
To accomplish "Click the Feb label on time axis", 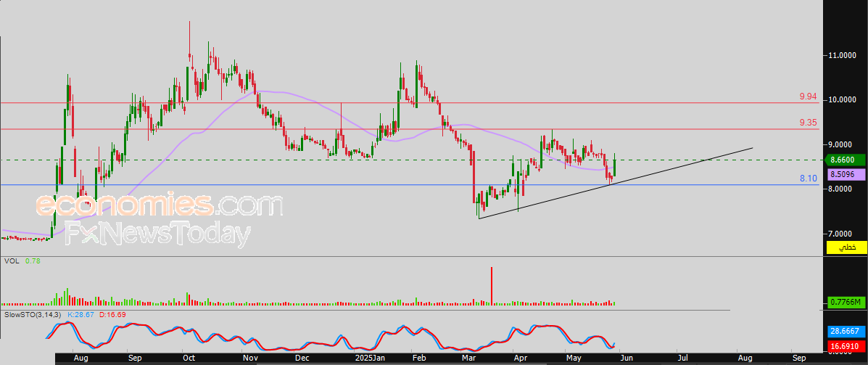I will click(x=418, y=358).
